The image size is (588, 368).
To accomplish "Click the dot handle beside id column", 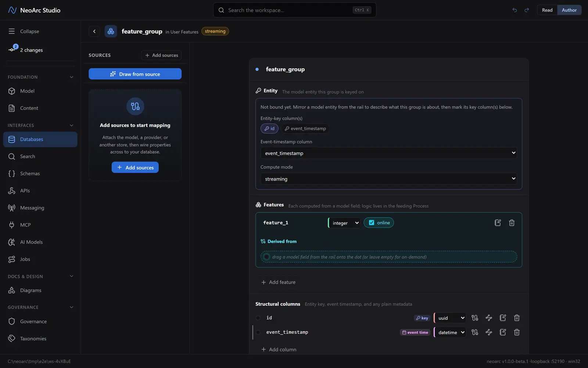I will tap(258, 318).
